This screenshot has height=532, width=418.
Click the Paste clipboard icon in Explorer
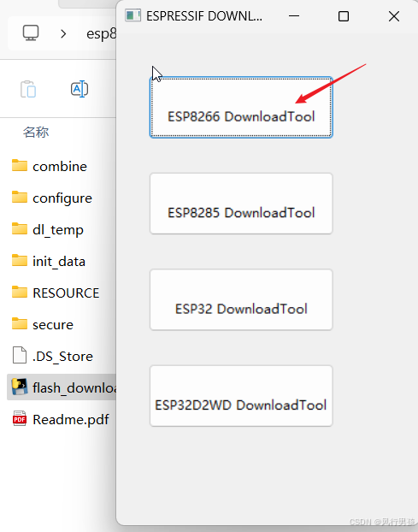coord(28,89)
